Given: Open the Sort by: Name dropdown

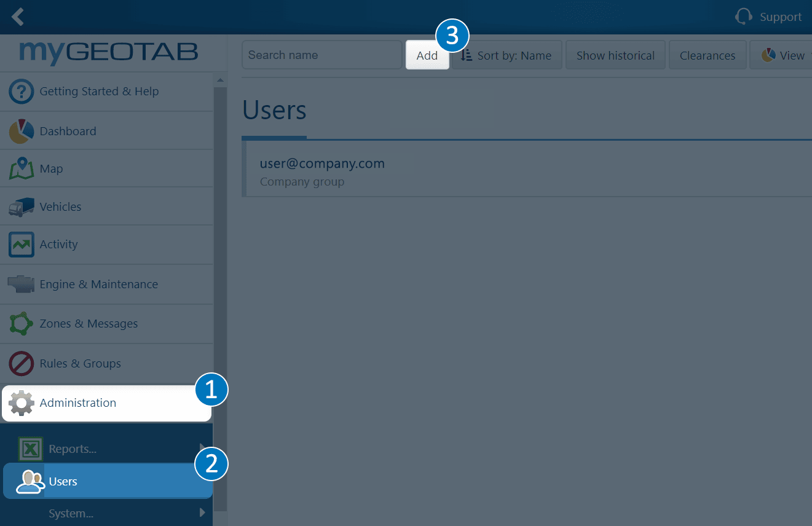Looking at the screenshot, I should click(507, 55).
